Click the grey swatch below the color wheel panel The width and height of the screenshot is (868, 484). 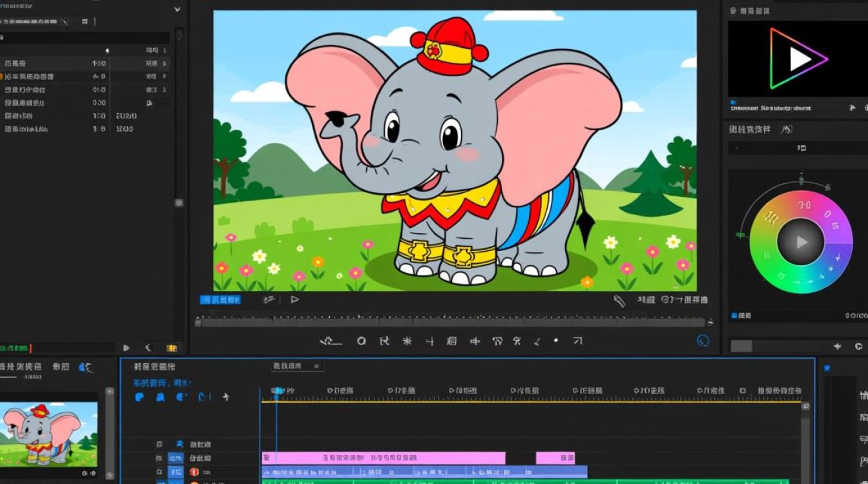[741, 347]
